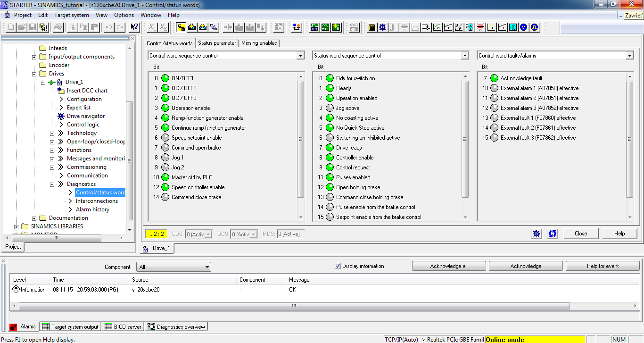Click the Acknowledge fault bit 7 label

(521, 78)
